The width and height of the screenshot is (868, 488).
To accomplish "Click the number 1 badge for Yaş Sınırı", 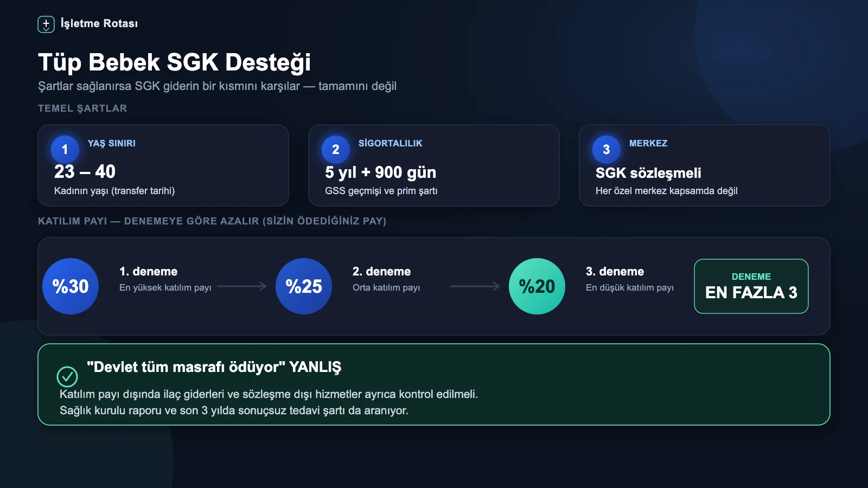I will pos(65,149).
